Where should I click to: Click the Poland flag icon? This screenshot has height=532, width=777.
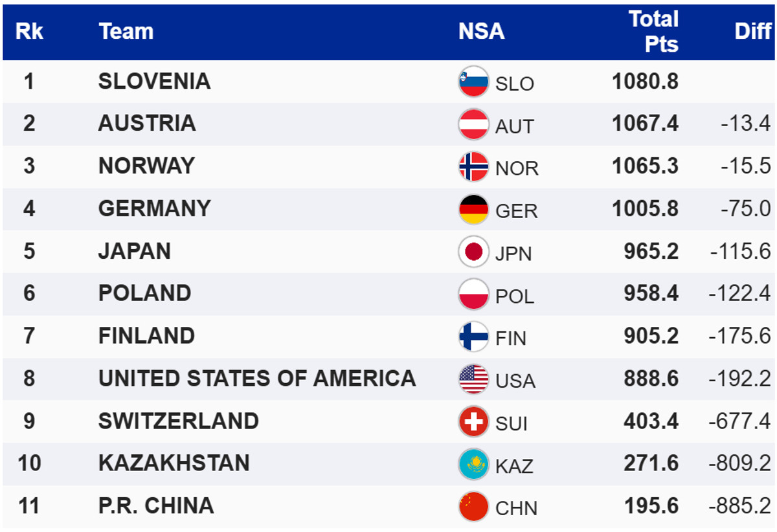[473, 294]
